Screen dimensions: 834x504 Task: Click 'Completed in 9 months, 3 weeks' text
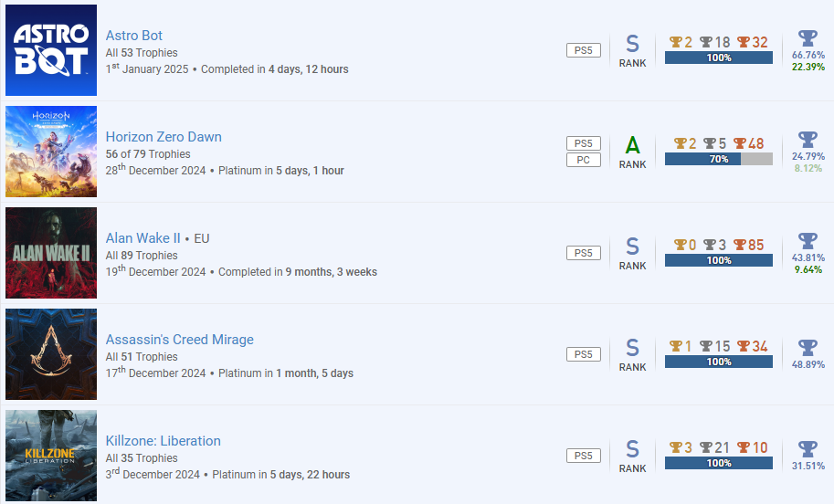(297, 272)
